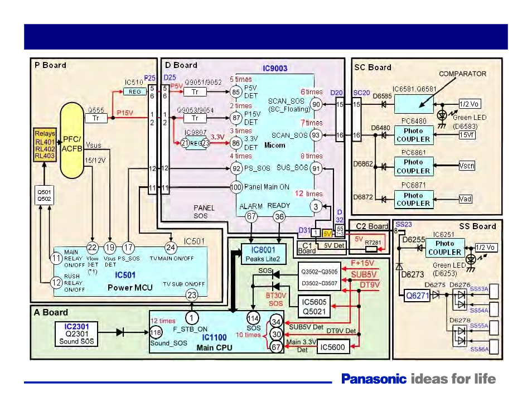This screenshot has width=532, height=411.
Task: Click the red F+15V label
Action: pos(362,263)
